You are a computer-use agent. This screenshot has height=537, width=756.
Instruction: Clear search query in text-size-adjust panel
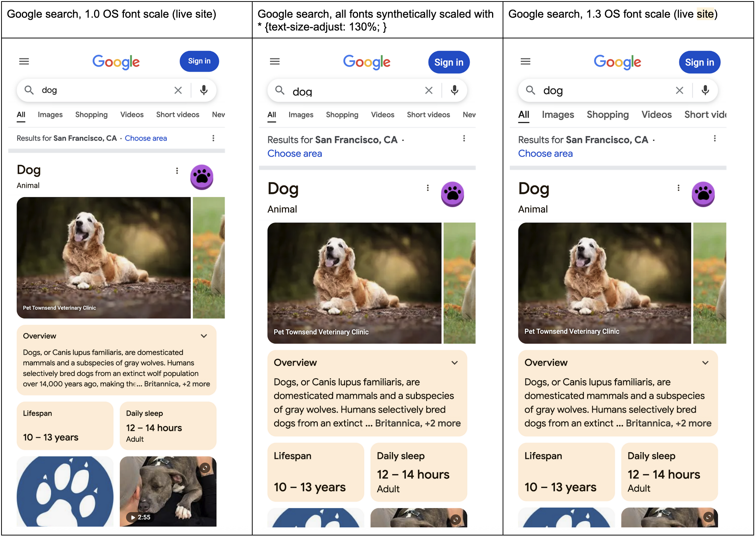[429, 90]
